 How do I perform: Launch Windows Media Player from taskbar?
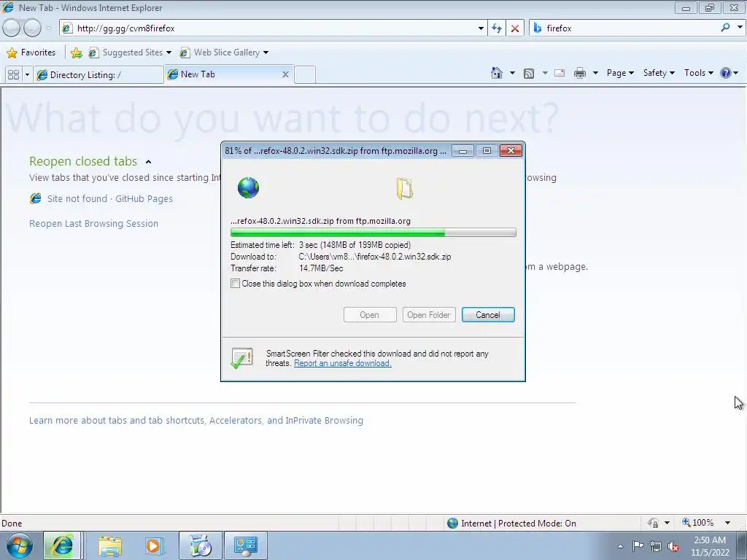pyautogui.click(x=154, y=545)
